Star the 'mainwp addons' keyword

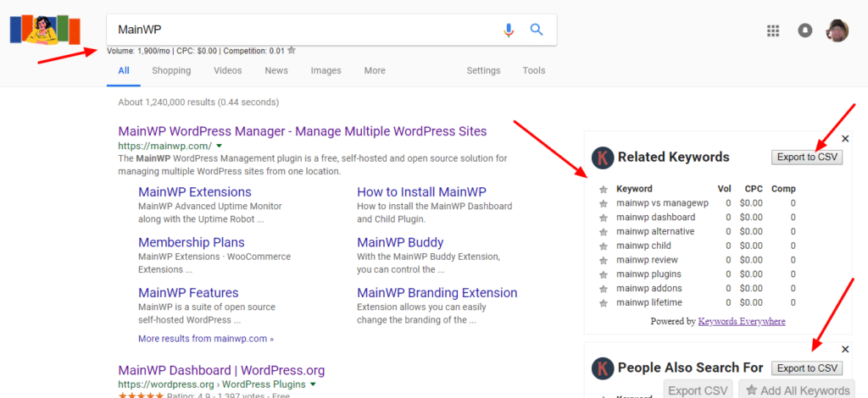pos(604,289)
